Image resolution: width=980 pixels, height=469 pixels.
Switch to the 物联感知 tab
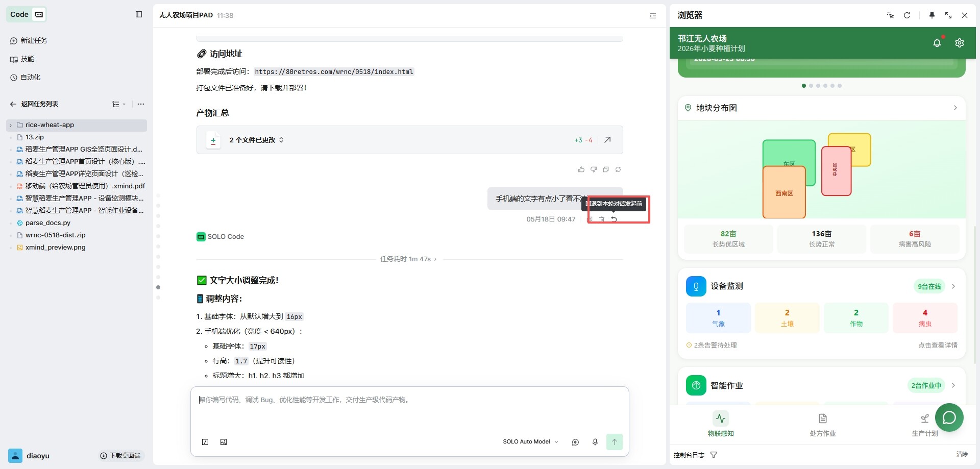(720, 425)
